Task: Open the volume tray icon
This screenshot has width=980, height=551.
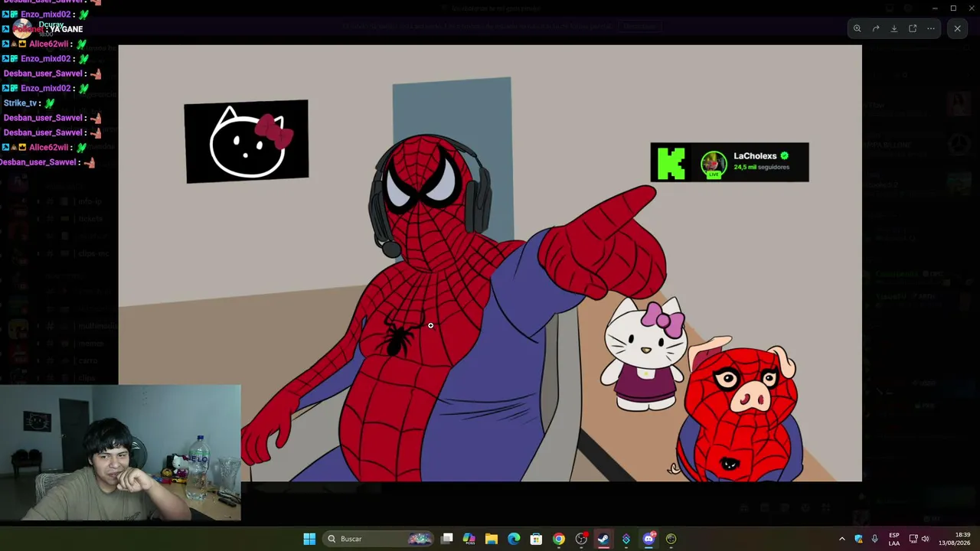Action: tap(925, 539)
